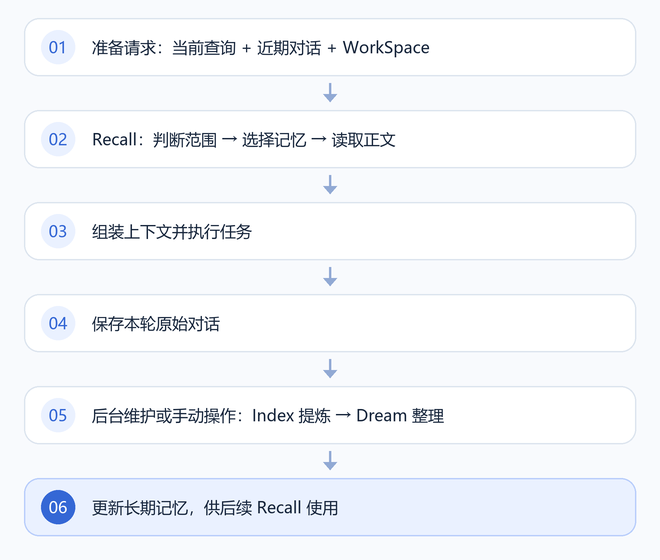Click the text "后台维护或手动操作：Index 提炼 → Dream 整理"
The height and width of the screenshot is (560, 660).
(x=268, y=416)
